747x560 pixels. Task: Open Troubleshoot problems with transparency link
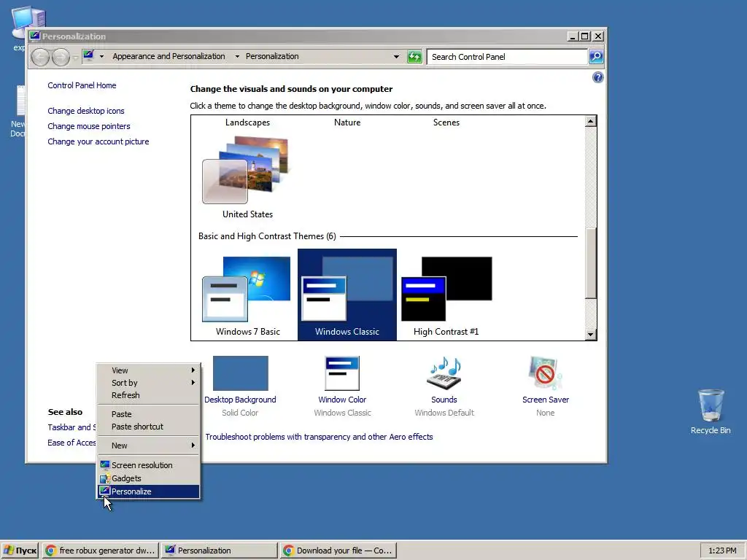(x=319, y=437)
